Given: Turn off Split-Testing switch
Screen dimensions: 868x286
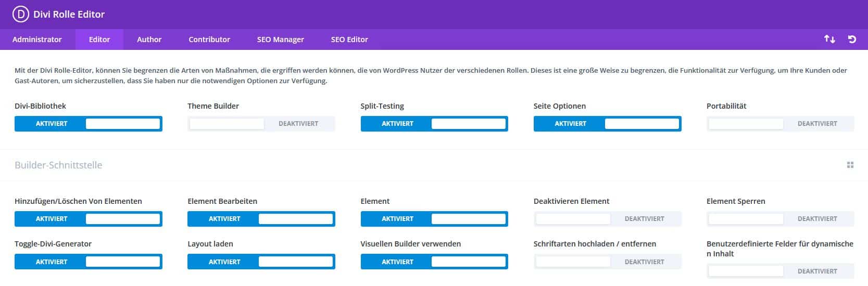Looking at the screenshot, I should tap(434, 124).
